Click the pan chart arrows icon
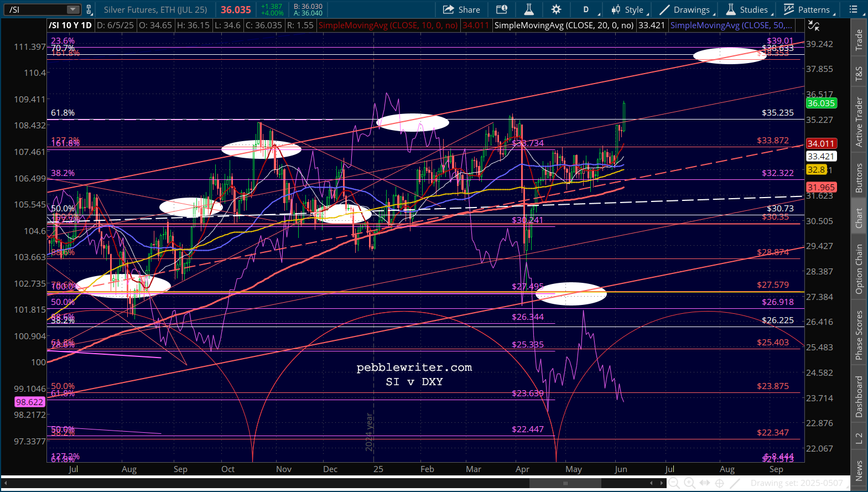868x492 pixels. coord(704,483)
